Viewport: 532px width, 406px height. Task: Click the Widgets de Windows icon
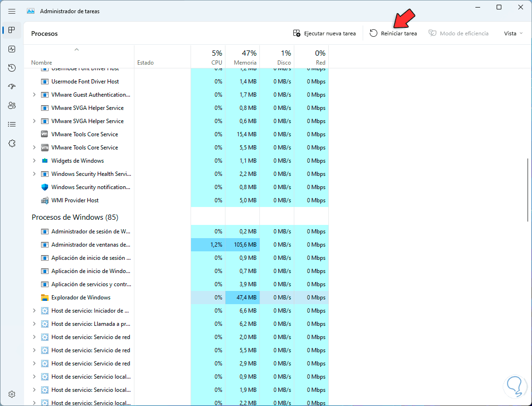[44, 161]
